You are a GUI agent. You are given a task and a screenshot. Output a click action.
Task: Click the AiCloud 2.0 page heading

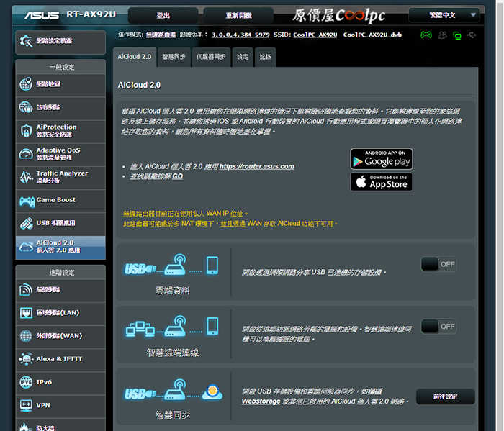click(x=139, y=85)
